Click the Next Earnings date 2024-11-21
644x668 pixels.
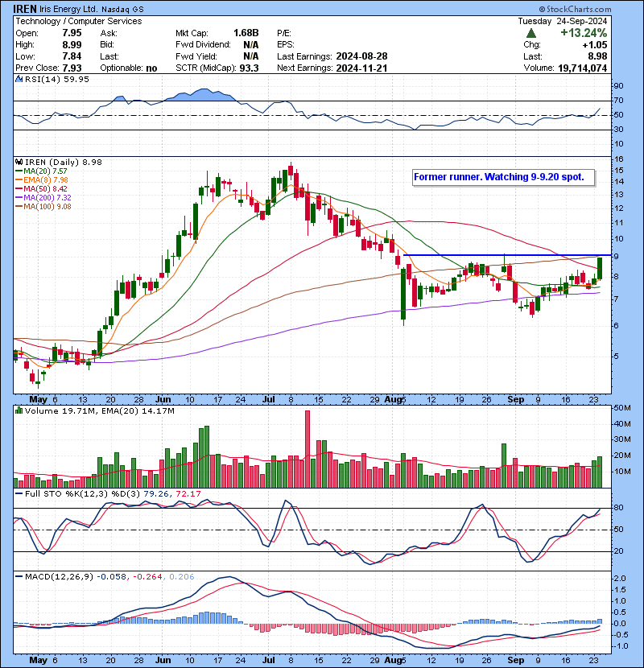(361, 68)
